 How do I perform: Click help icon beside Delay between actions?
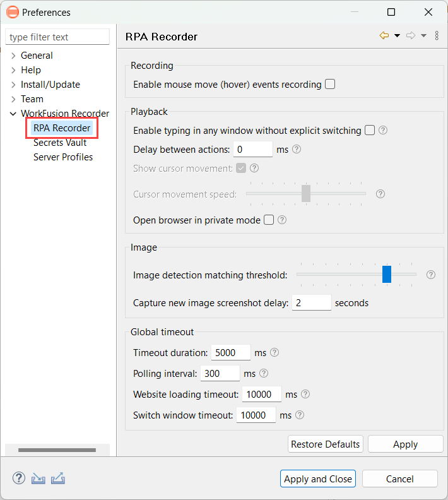coord(297,149)
